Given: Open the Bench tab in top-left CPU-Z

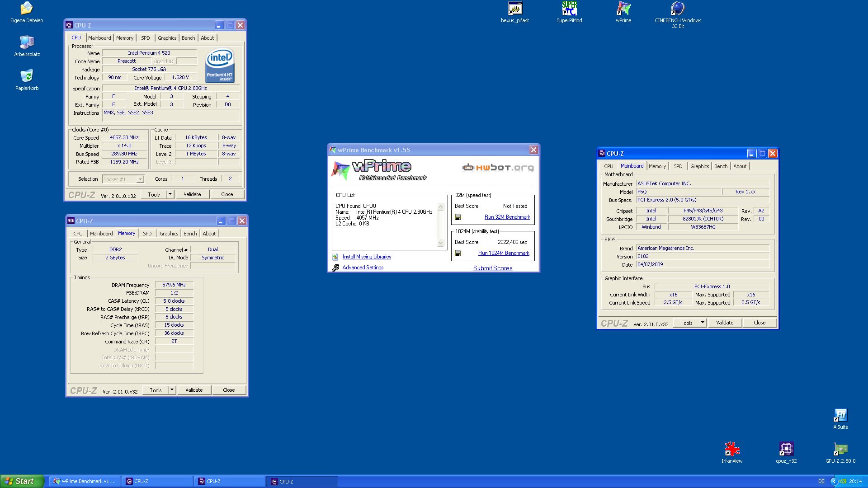Looking at the screenshot, I should 189,38.
